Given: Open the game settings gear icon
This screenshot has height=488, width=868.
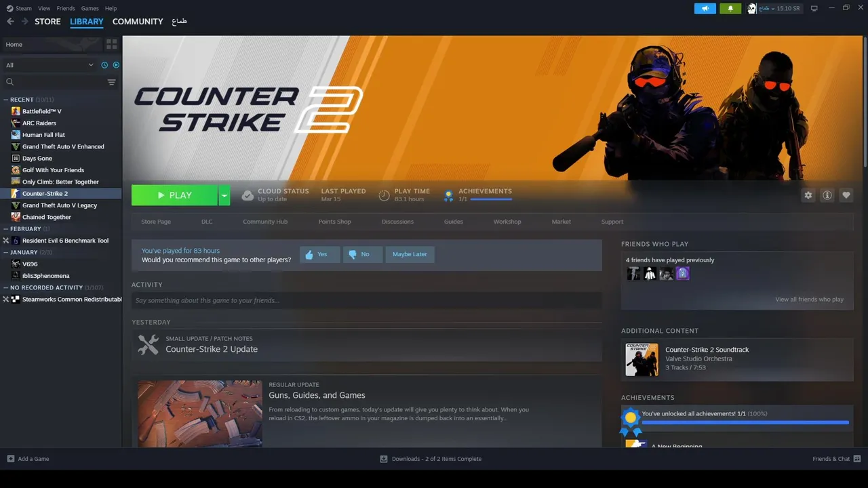Looking at the screenshot, I should (x=808, y=195).
